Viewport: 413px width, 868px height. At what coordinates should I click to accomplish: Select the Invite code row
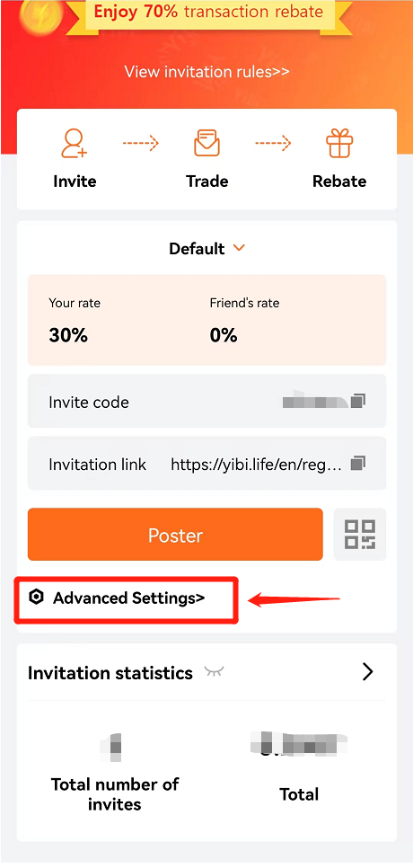[x=206, y=401]
